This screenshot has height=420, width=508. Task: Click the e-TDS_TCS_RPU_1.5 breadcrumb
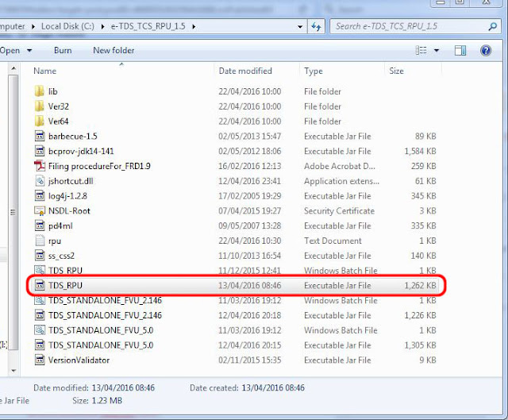148,26
